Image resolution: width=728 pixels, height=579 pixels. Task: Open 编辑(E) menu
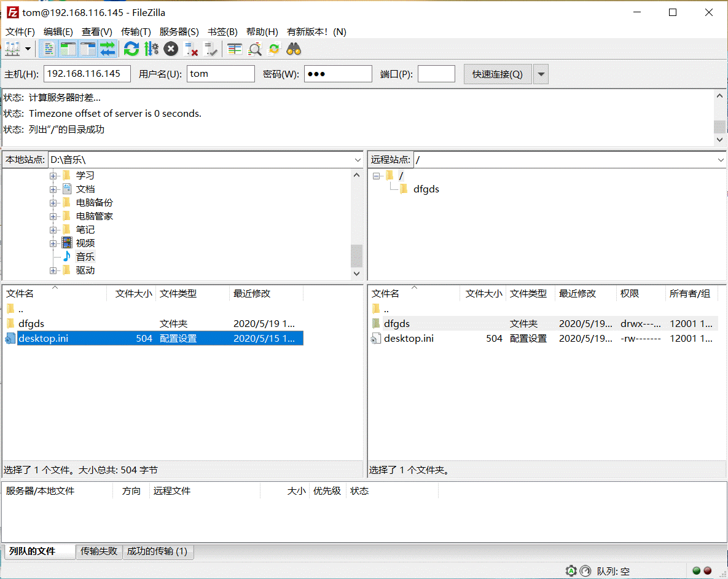pos(58,31)
